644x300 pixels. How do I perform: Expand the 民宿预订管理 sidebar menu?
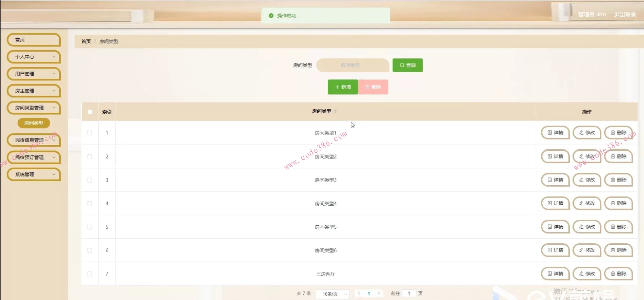coord(34,157)
